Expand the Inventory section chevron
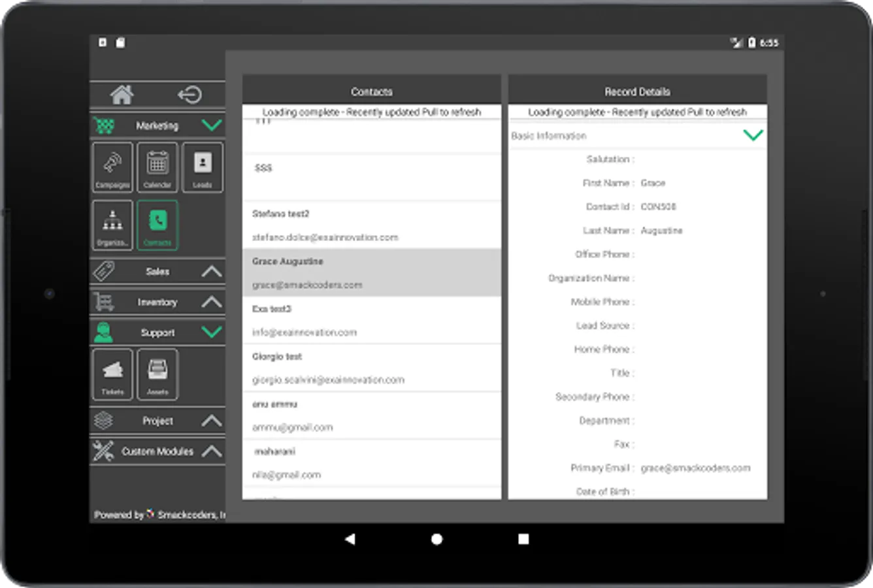 tap(212, 302)
